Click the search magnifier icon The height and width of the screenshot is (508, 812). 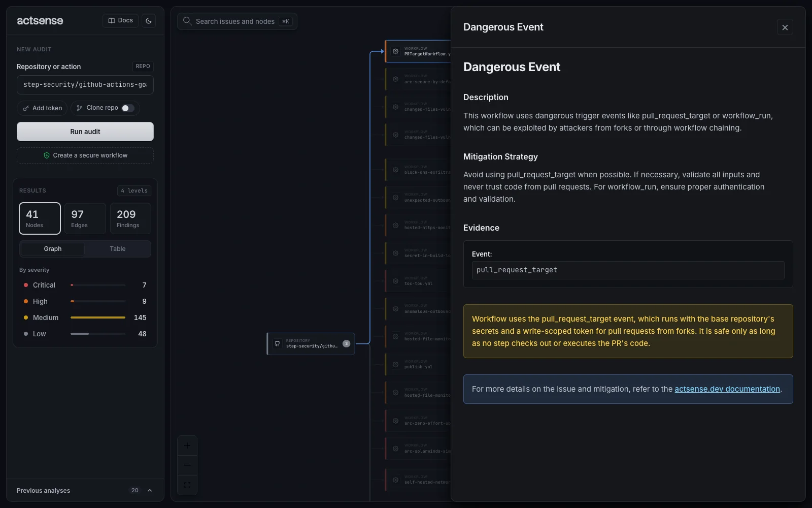click(x=187, y=21)
